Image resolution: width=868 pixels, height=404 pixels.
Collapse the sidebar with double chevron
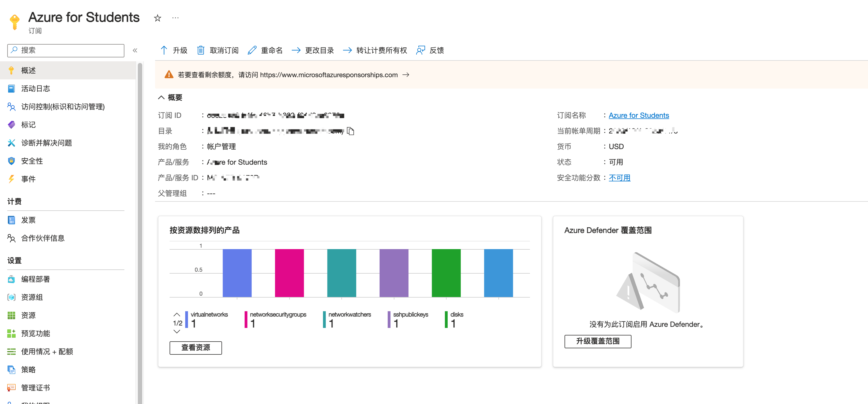(135, 50)
